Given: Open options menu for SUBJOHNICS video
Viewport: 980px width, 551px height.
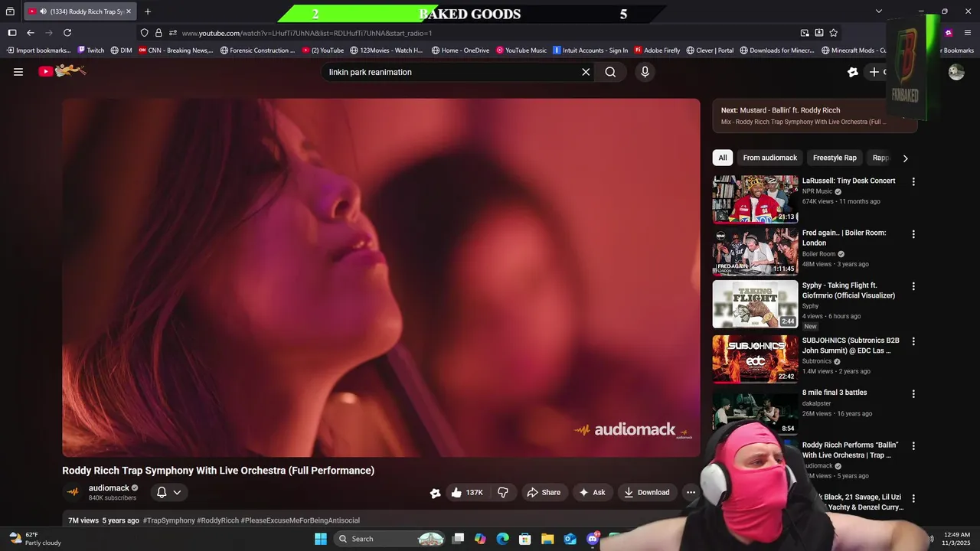Looking at the screenshot, I should point(913,341).
